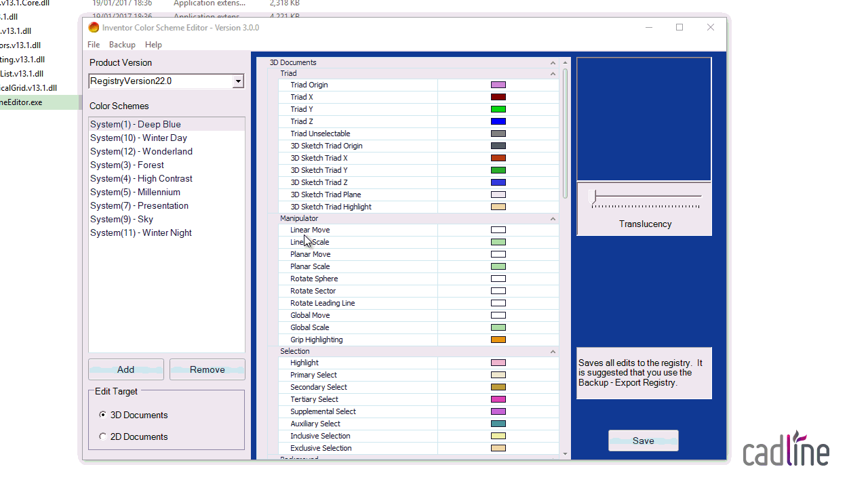
Task: Click the Rotate Sphere color swatch
Action: pos(498,279)
